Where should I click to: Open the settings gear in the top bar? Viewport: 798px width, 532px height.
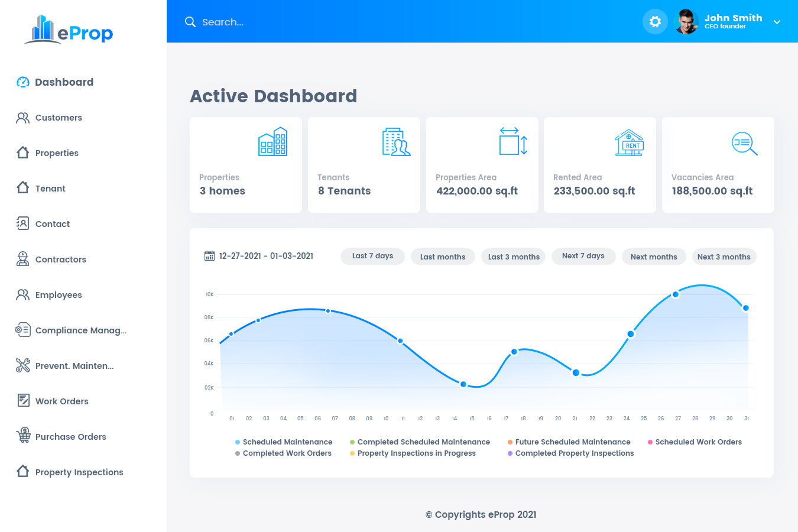point(655,21)
